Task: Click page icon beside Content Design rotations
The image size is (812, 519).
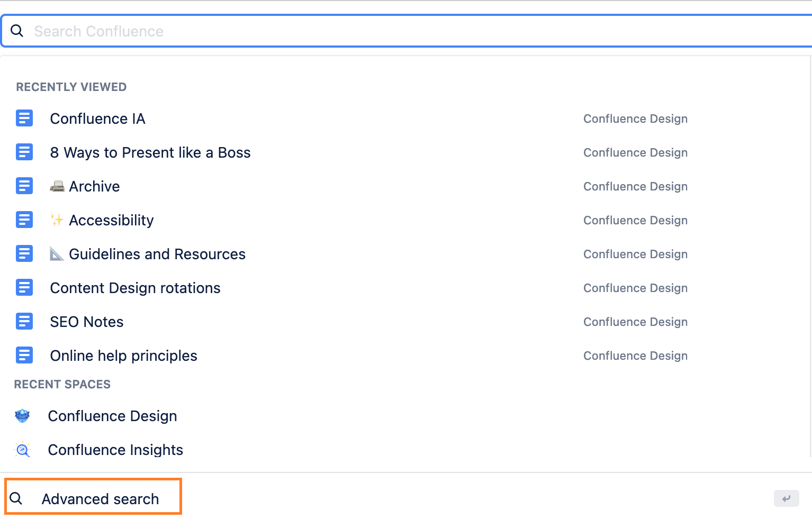Action: click(x=24, y=287)
